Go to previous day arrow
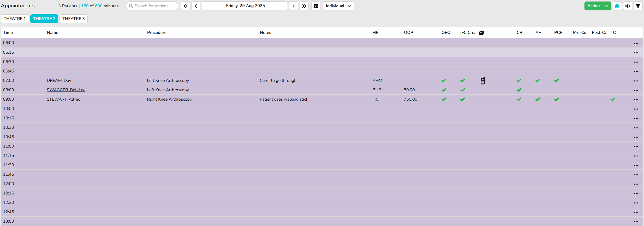644x226 pixels. (196, 6)
